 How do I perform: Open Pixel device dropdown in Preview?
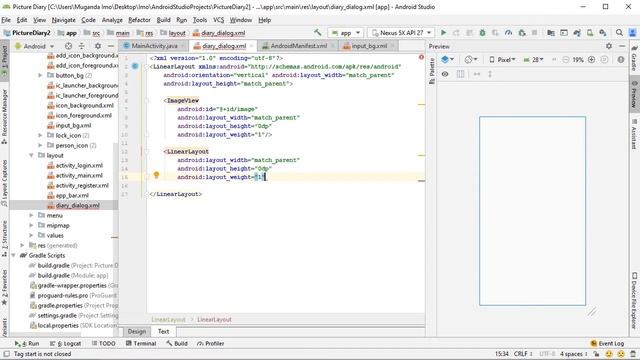502,60
